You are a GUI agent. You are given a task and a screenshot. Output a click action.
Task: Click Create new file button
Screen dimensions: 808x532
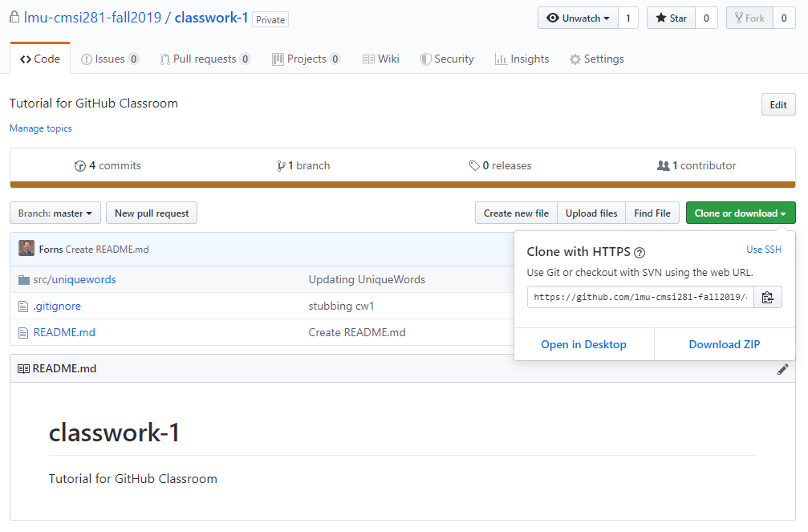point(516,213)
